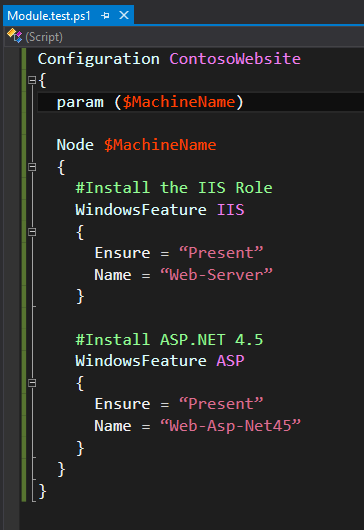Click the Node keyword

click(75, 145)
